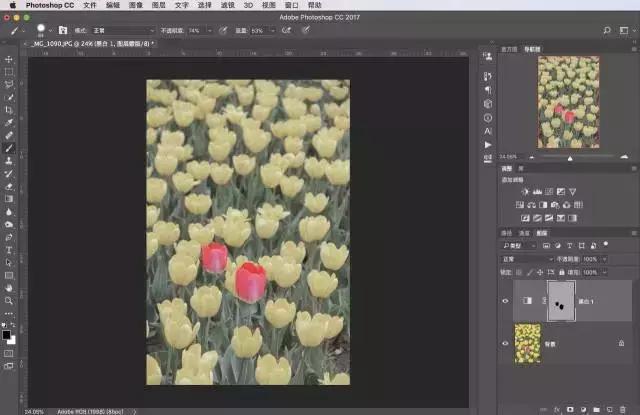The image size is (640, 415).
Task: Select the Eraser tool
Action: pyautogui.click(x=9, y=186)
